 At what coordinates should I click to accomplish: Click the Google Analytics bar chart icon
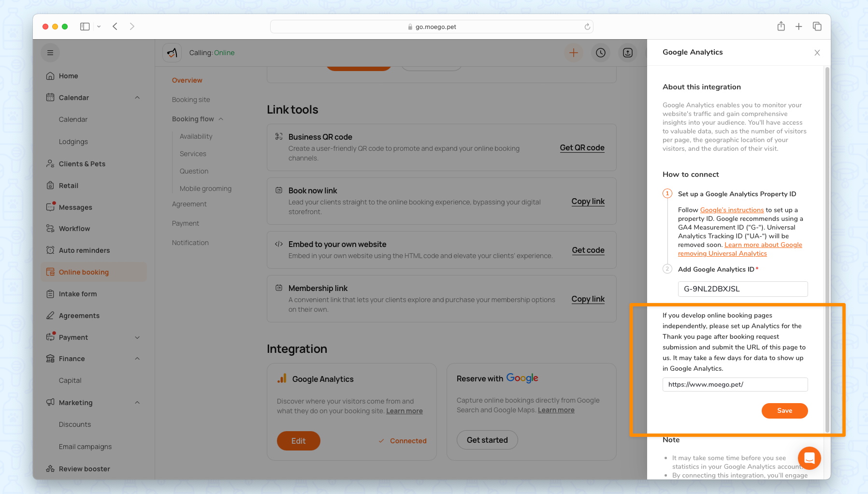pos(282,378)
